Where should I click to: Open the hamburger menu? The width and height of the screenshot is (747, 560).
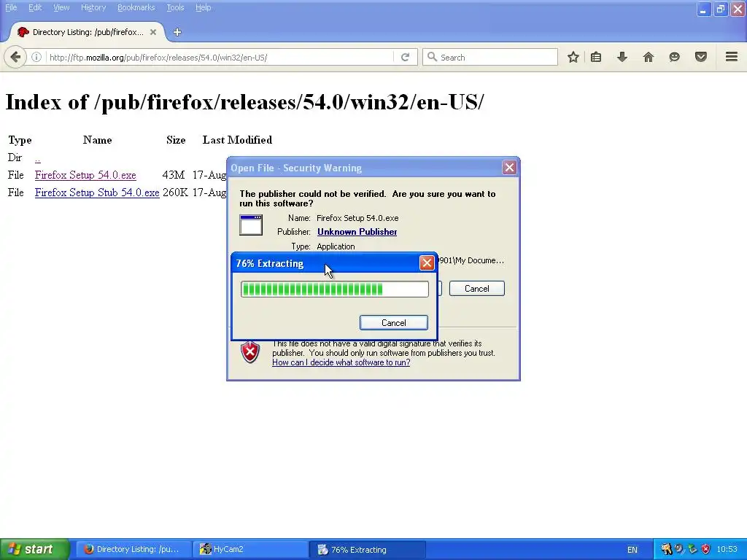click(732, 57)
